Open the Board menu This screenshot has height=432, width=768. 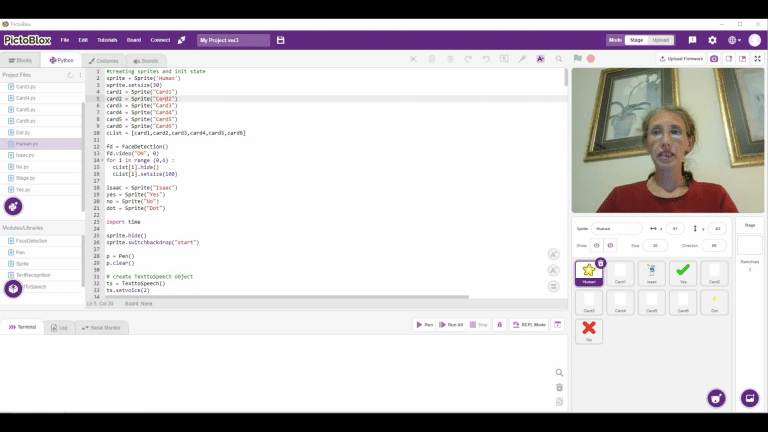click(134, 40)
